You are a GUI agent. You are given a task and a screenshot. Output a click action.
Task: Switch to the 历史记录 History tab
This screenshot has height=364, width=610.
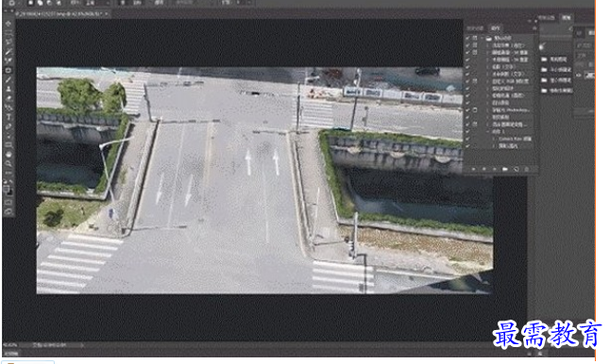click(475, 28)
